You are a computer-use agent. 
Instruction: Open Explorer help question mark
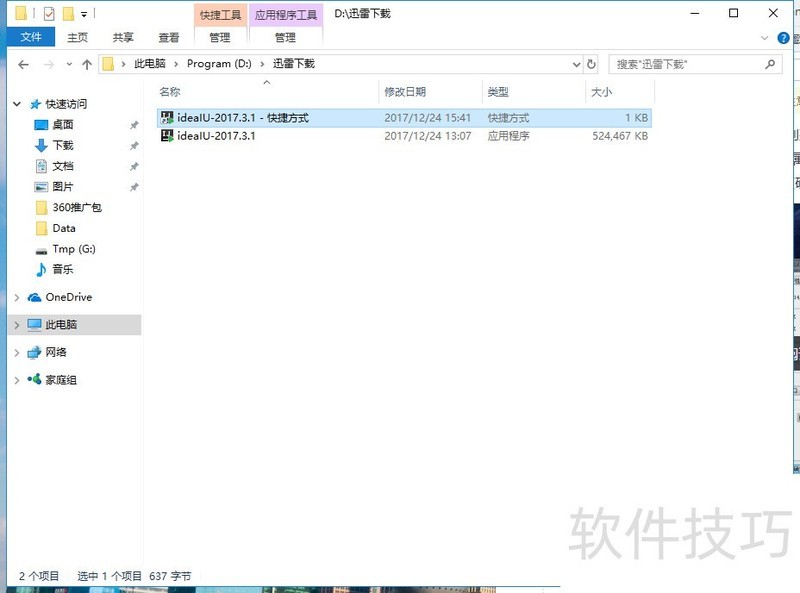coord(783,38)
